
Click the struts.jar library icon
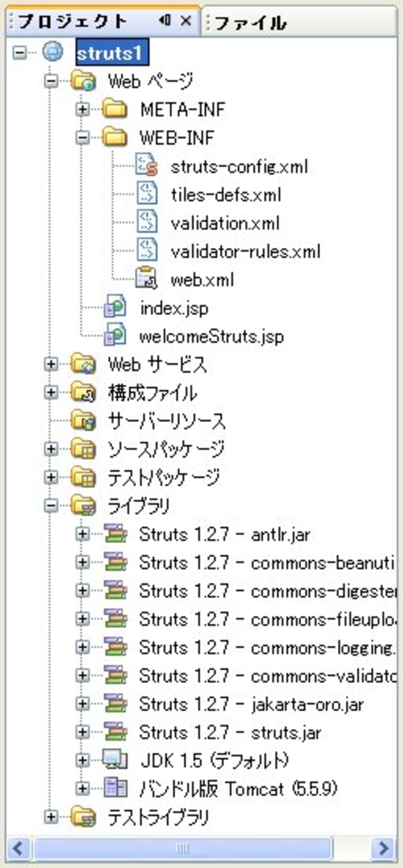(x=115, y=732)
